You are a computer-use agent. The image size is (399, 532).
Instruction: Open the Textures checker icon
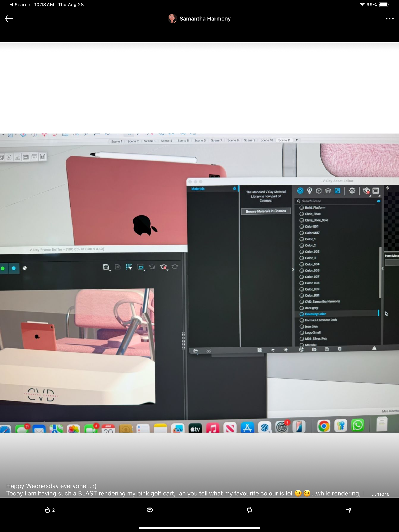point(337,191)
